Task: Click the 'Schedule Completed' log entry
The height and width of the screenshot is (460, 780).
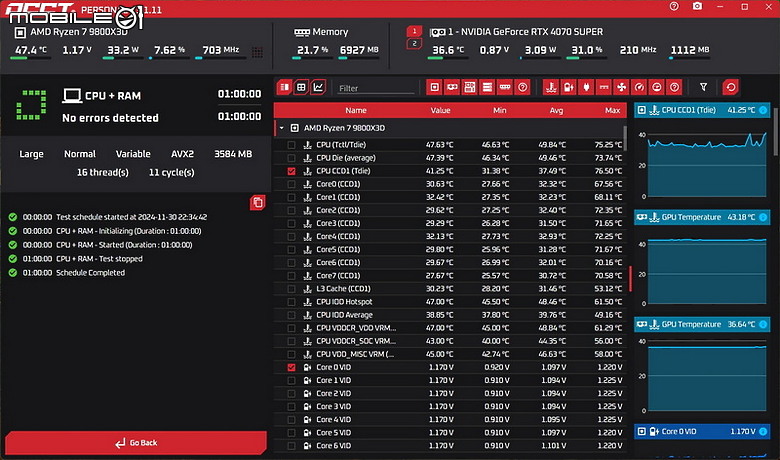Action: [x=91, y=273]
